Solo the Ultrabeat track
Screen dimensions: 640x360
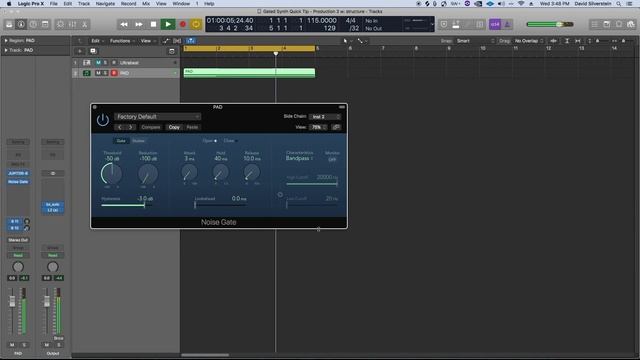click(x=105, y=62)
